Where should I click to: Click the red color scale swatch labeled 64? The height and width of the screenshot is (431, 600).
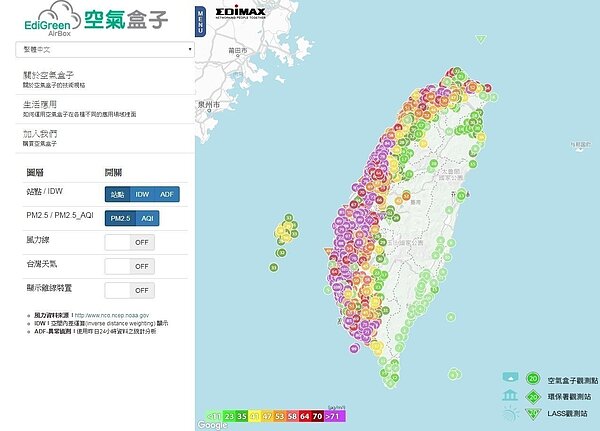[x=305, y=416]
